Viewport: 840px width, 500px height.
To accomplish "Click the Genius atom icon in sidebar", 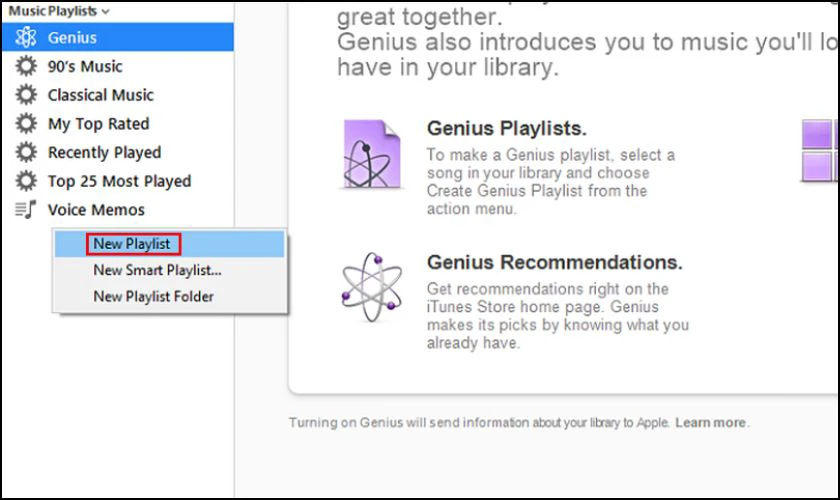I will coord(27,38).
